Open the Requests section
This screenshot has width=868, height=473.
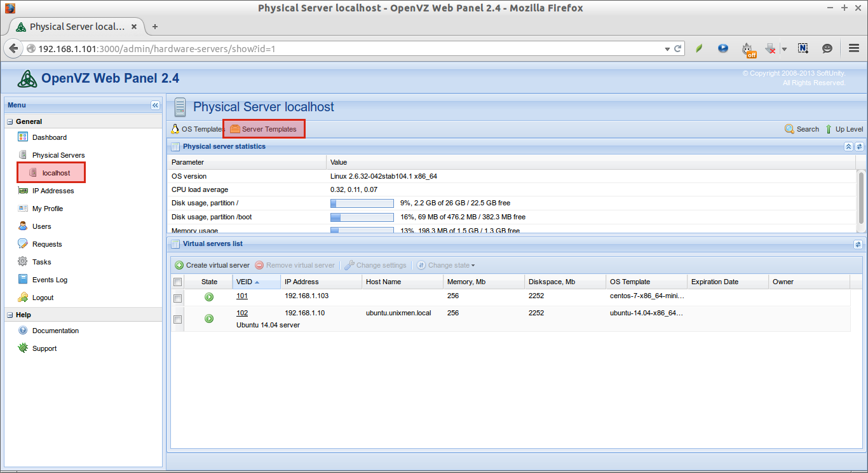coord(47,244)
